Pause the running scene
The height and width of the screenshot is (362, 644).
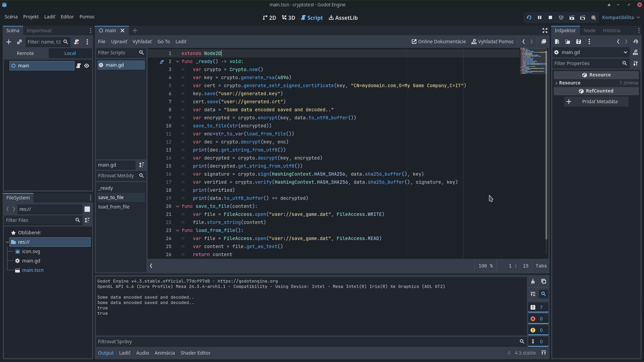tap(540, 17)
